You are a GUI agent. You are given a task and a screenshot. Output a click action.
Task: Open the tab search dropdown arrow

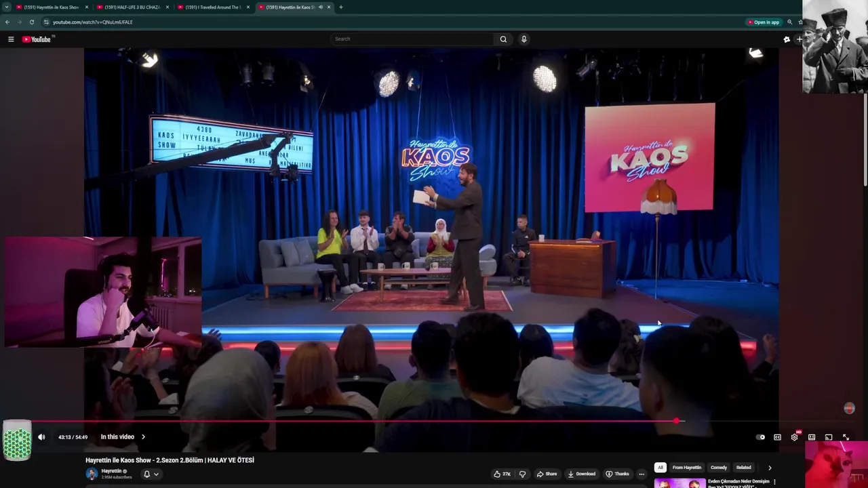[7, 7]
